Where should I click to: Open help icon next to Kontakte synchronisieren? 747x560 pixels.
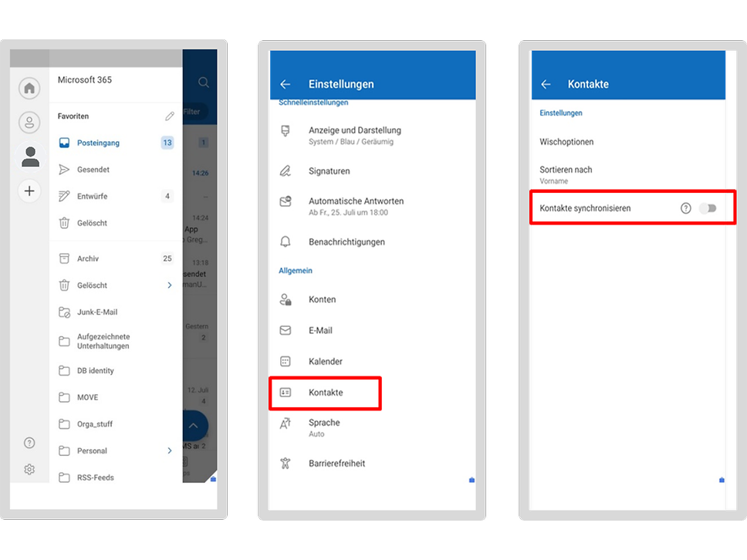(685, 208)
